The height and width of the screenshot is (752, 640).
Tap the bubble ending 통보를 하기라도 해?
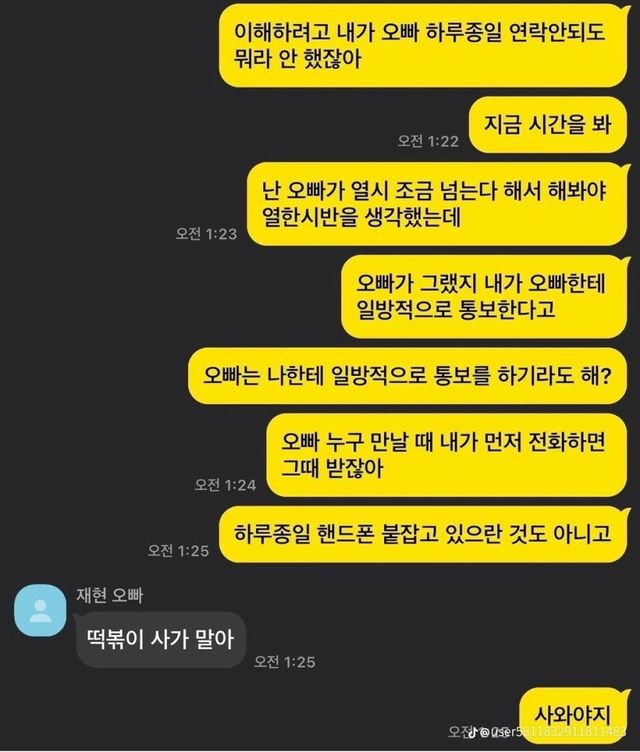point(407,376)
